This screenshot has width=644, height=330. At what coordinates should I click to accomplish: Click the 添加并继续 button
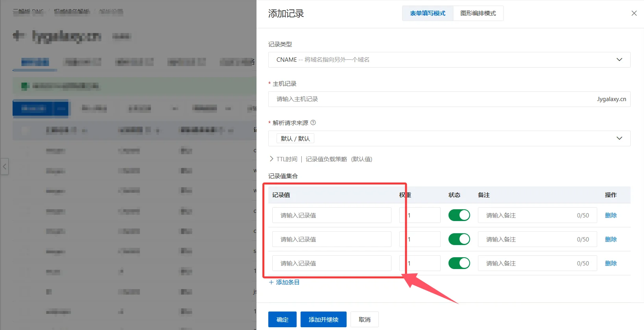(323, 319)
